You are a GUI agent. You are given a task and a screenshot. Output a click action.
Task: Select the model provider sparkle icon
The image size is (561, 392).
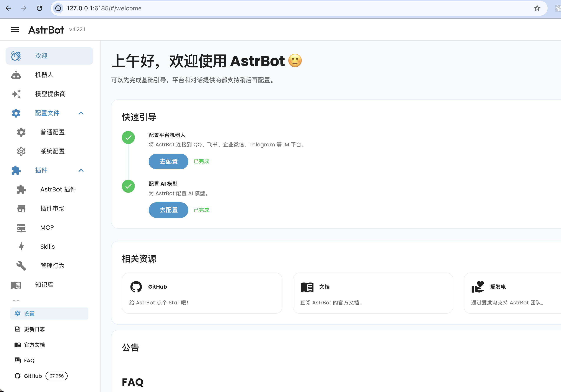point(16,94)
